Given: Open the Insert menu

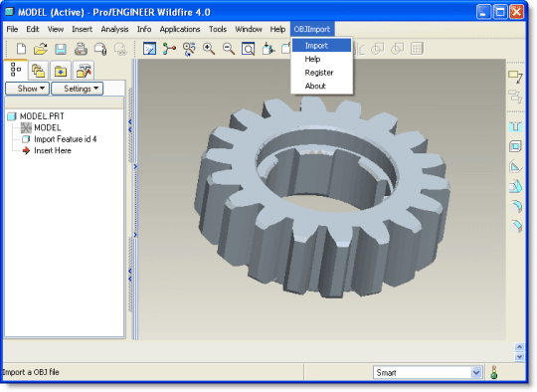Looking at the screenshot, I should (82, 29).
